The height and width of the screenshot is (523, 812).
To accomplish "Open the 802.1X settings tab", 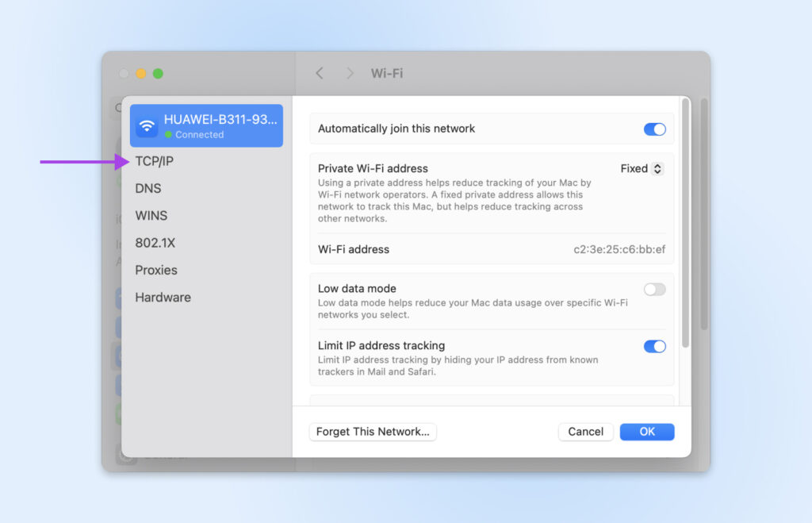I will [x=155, y=243].
